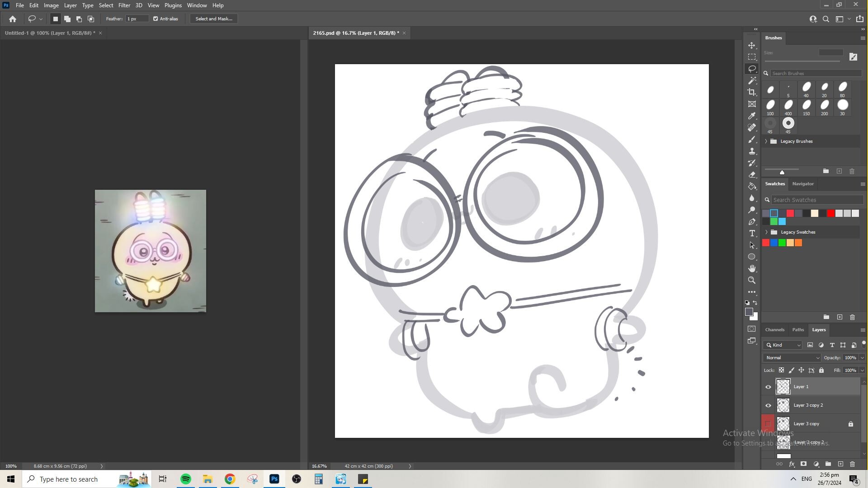The image size is (868, 488).
Task: Click the Feather input field
Action: (137, 19)
